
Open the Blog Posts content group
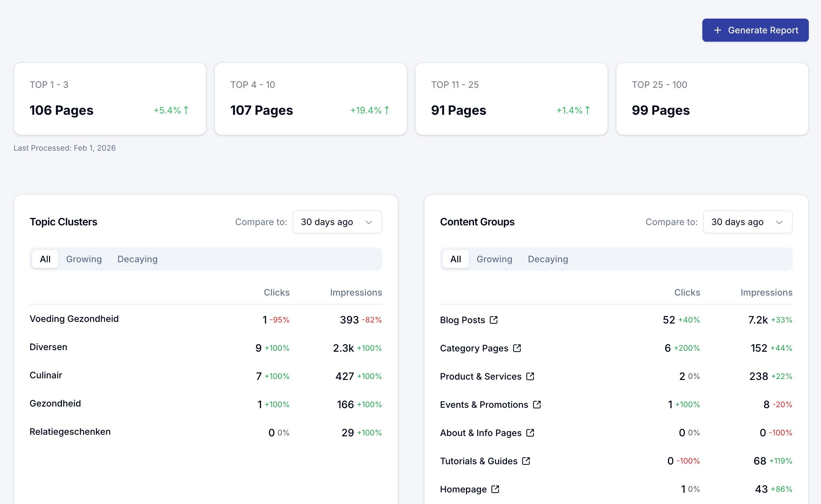(462, 320)
